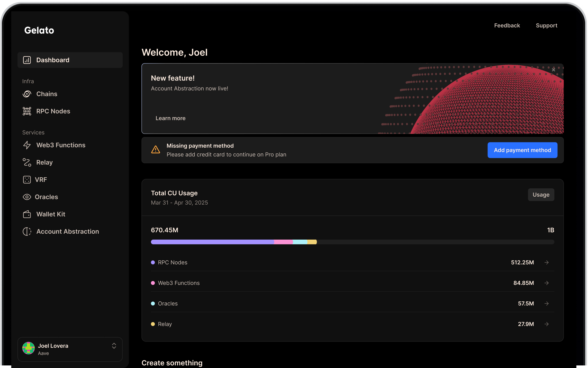
Task: Click the Gelato logo
Action: point(39,30)
